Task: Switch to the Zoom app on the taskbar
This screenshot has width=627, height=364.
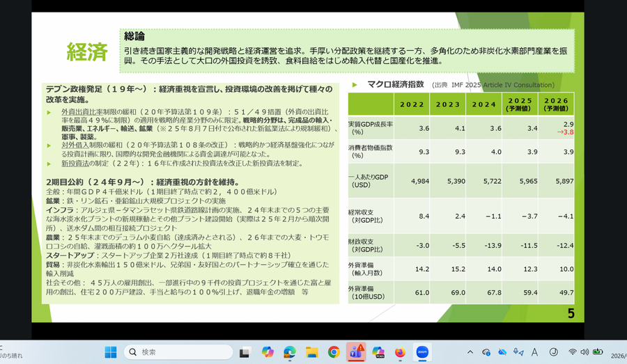Action: tap(422, 352)
